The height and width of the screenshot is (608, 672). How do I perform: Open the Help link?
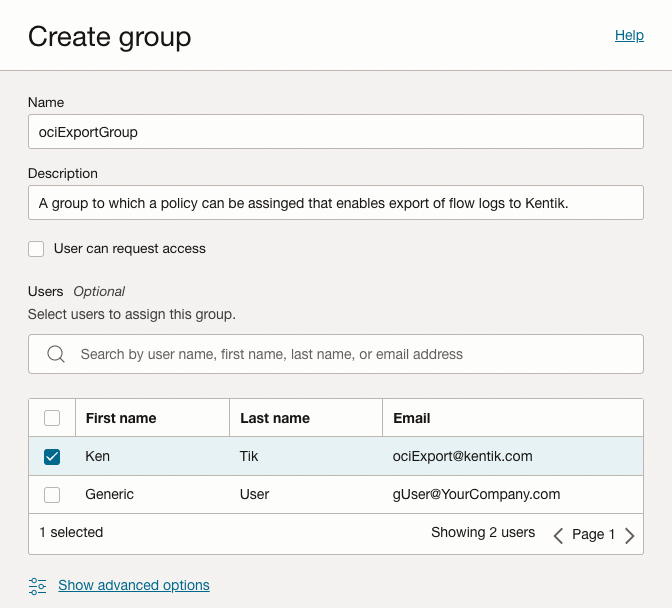pos(629,35)
